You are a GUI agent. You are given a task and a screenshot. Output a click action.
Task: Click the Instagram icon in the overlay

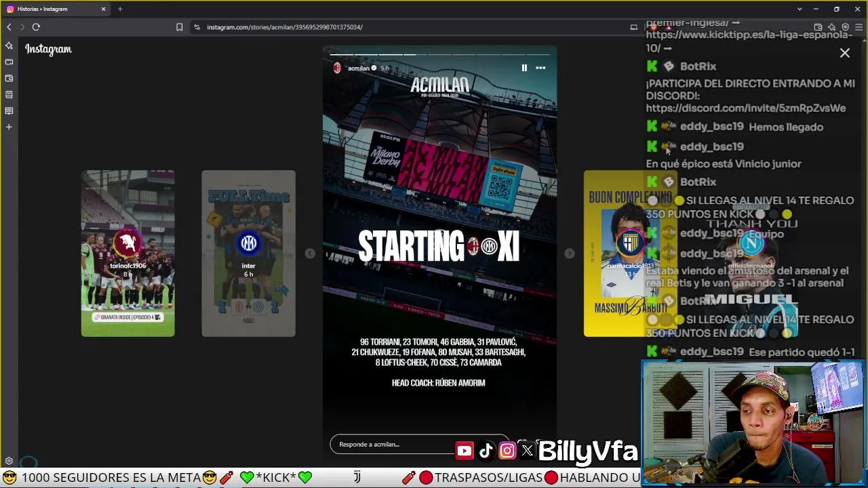507,451
